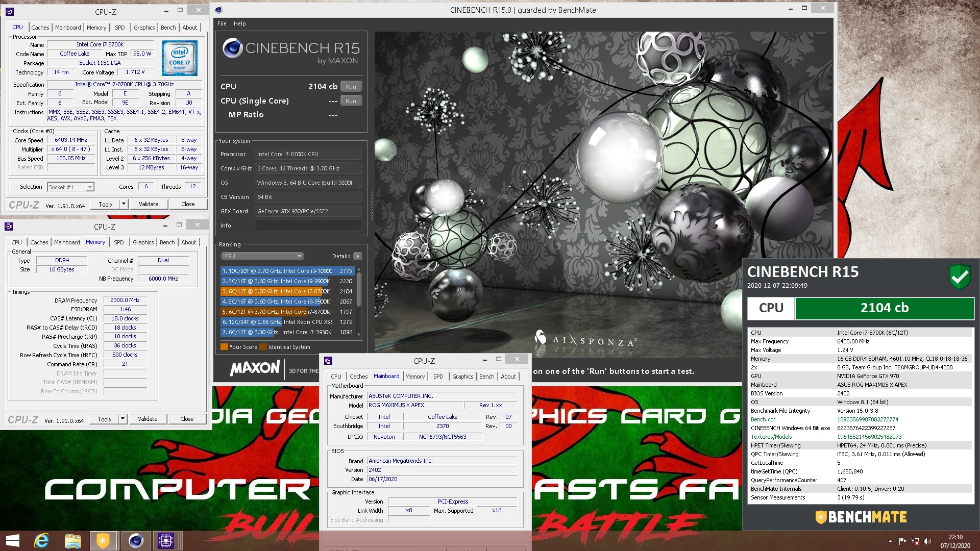Run the CPU Single Core test
Screen dimensions: 980x551
point(351,101)
